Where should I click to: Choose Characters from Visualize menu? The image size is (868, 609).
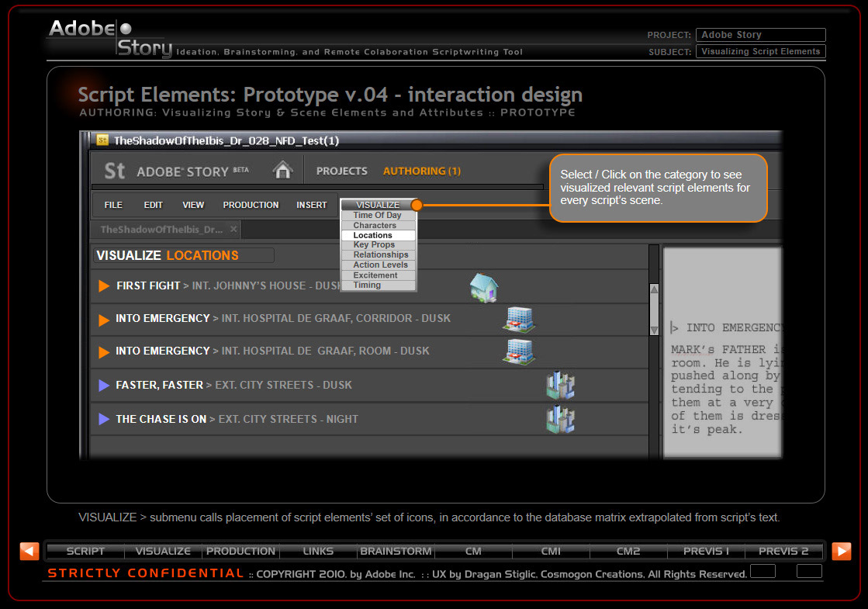click(x=378, y=225)
